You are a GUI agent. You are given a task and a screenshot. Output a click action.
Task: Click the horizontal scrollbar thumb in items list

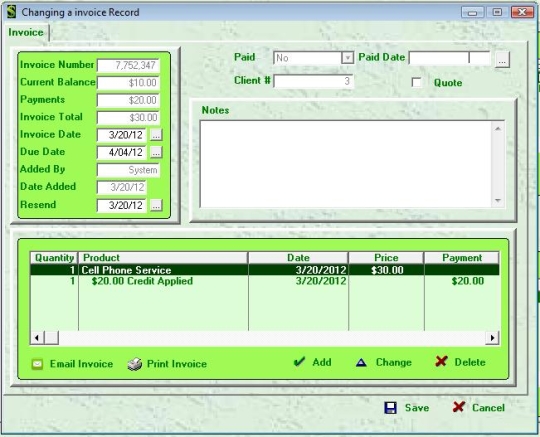pos(51,338)
